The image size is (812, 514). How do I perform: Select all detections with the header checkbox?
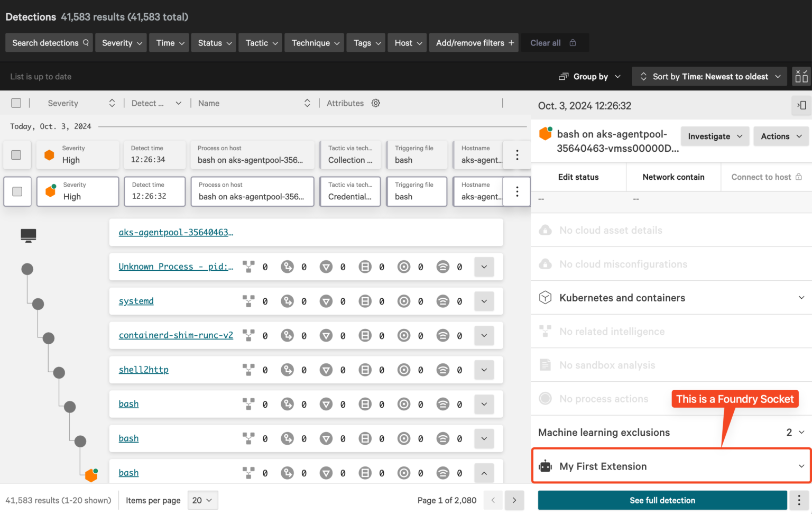point(16,103)
